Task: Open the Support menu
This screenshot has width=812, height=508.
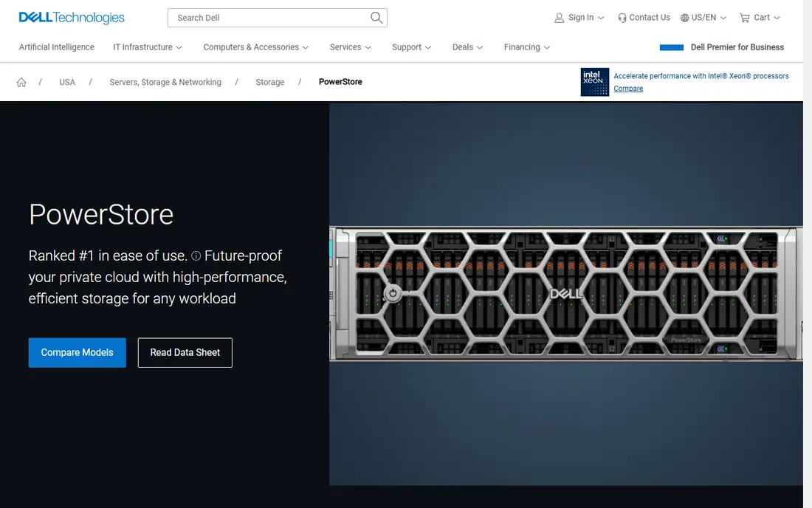Action: click(411, 47)
